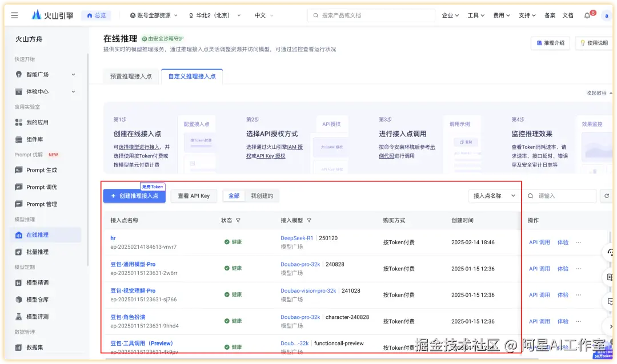The width and height of the screenshot is (617, 364).
Task: Open 备案 in top menu
Action: point(550,15)
